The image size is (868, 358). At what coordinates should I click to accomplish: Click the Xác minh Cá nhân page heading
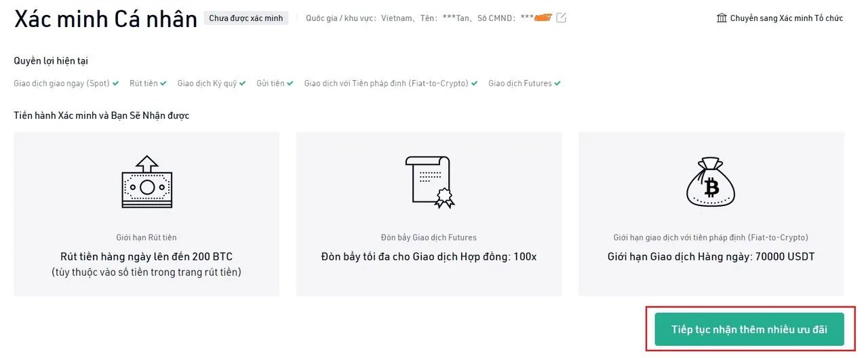click(106, 18)
